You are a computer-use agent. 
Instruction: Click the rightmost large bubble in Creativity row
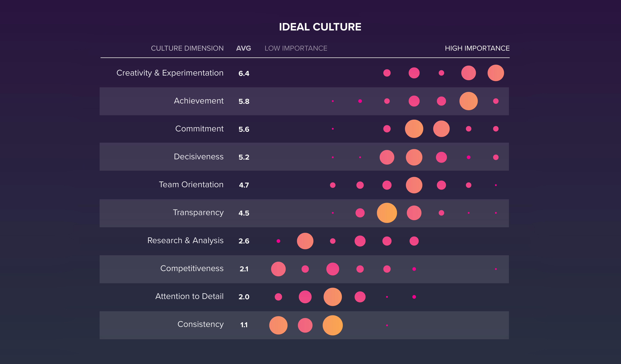(x=496, y=73)
